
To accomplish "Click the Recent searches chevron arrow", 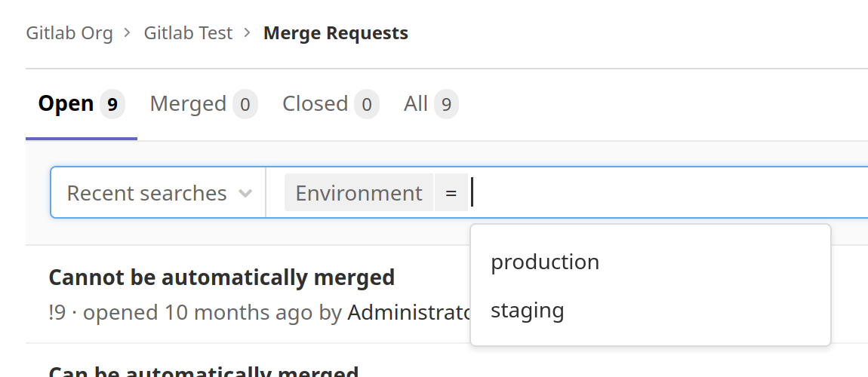I will [245, 194].
